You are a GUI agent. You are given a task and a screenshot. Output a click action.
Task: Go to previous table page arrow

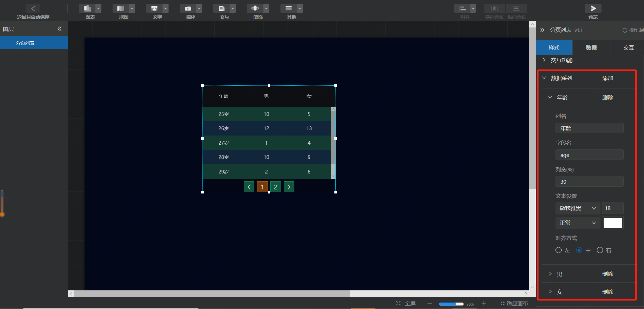click(249, 187)
